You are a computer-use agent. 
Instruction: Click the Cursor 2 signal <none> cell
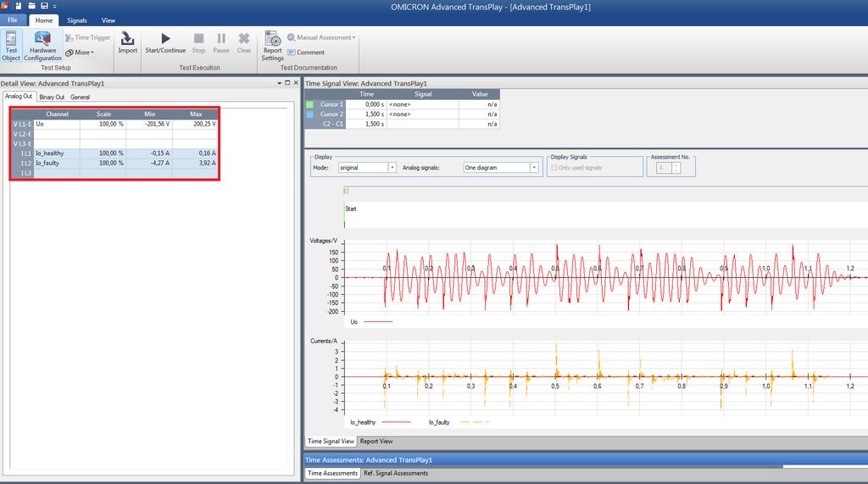pyautogui.click(x=422, y=114)
